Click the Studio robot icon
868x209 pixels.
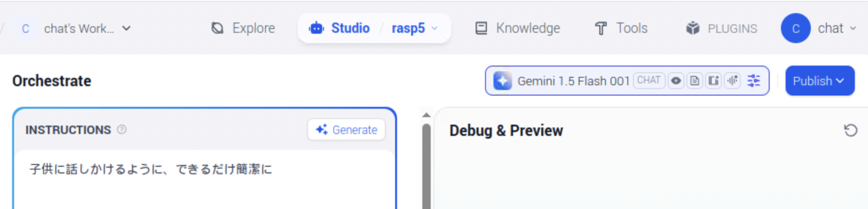tap(316, 28)
